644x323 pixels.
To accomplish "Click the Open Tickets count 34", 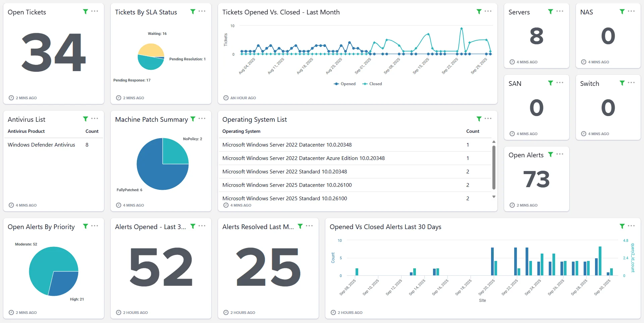I will pyautogui.click(x=54, y=52).
